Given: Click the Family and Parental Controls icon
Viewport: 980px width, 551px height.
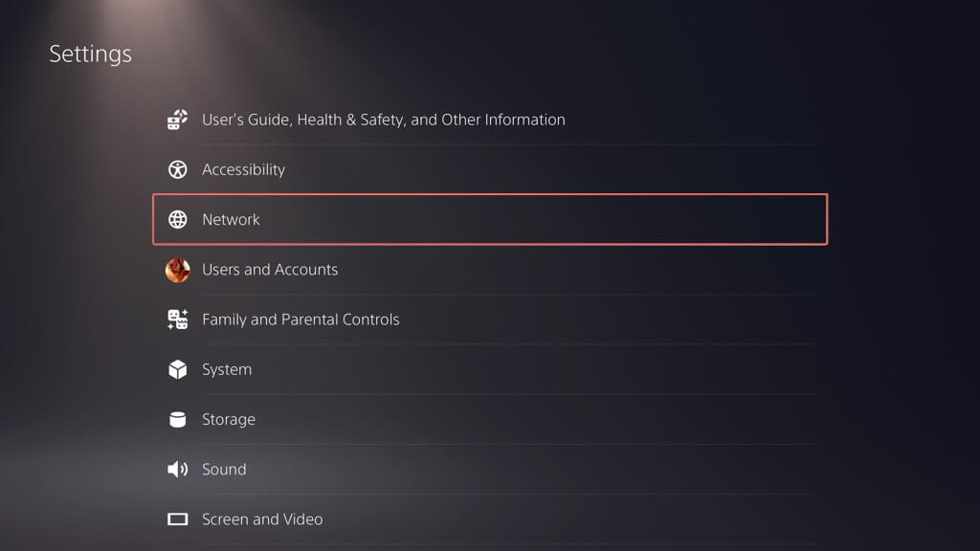Looking at the screenshot, I should (178, 320).
